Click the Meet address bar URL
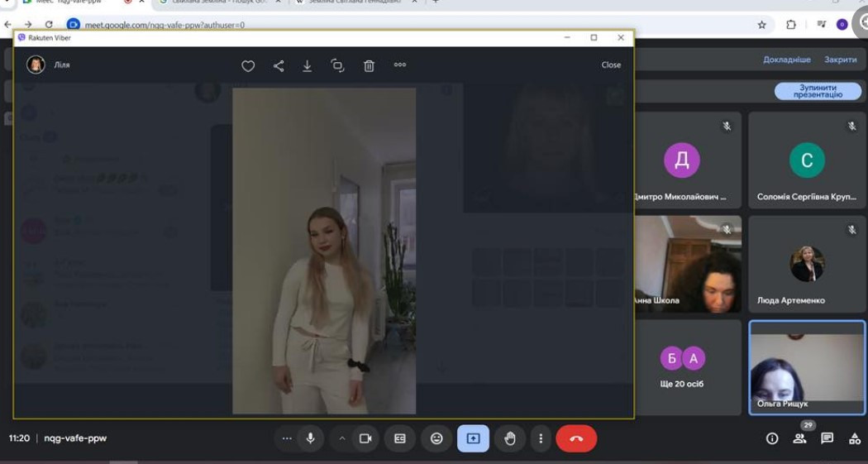The width and height of the screenshot is (868, 464). pos(165,25)
